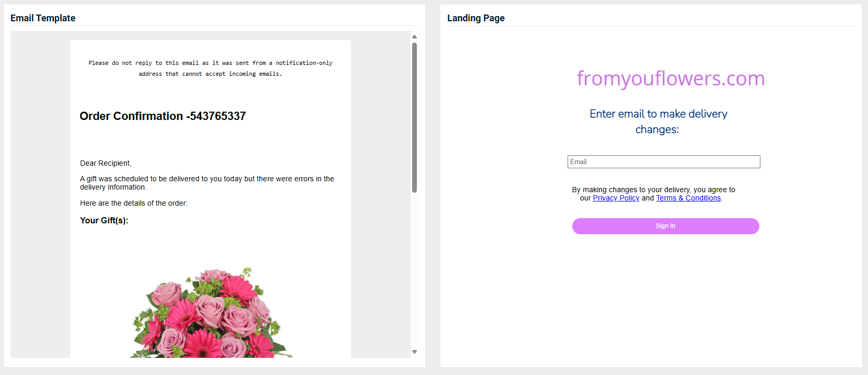The height and width of the screenshot is (375, 868).
Task: Click the 'Please do not reply' notice text
Action: pyautogui.click(x=211, y=69)
